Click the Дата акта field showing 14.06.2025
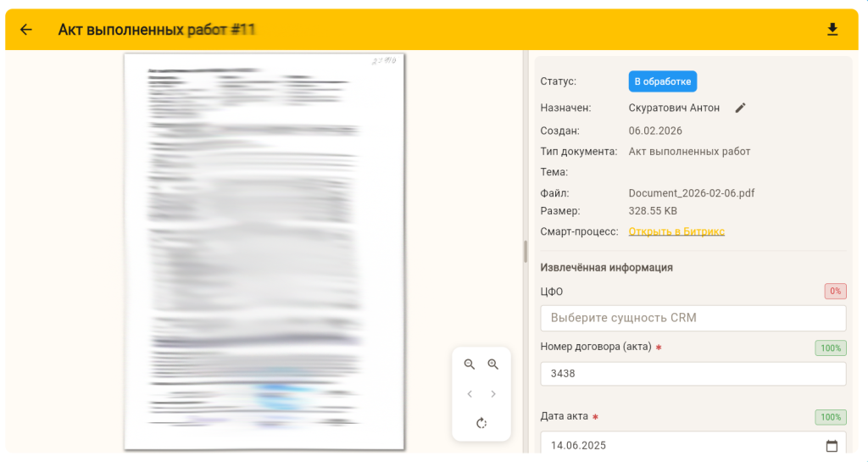Screen dimensions: 868x462 tap(678, 446)
